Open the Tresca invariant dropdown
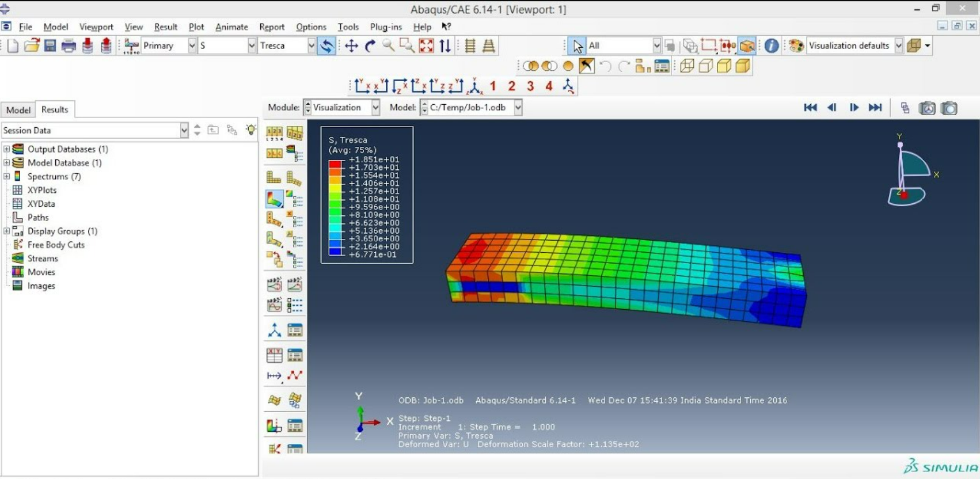Viewport: 980px width, 479px height. click(x=312, y=45)
